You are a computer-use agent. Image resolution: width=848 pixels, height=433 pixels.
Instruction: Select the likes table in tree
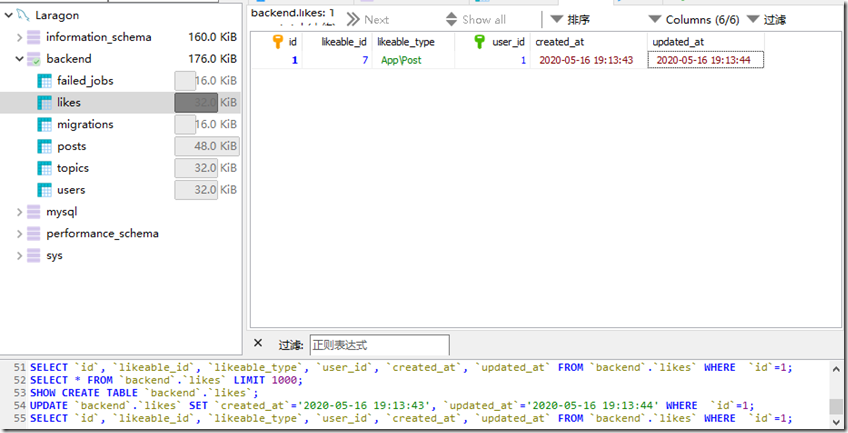pos(69,103)
